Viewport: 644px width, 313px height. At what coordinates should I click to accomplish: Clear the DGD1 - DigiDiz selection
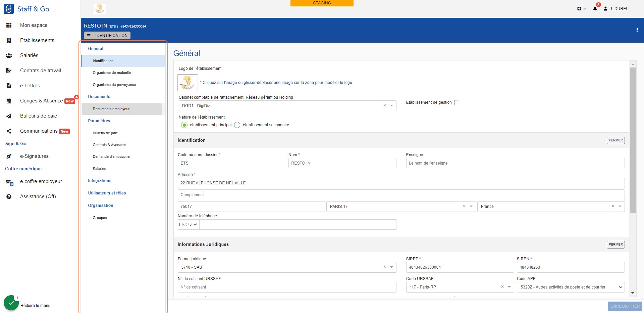click(385, 105)
